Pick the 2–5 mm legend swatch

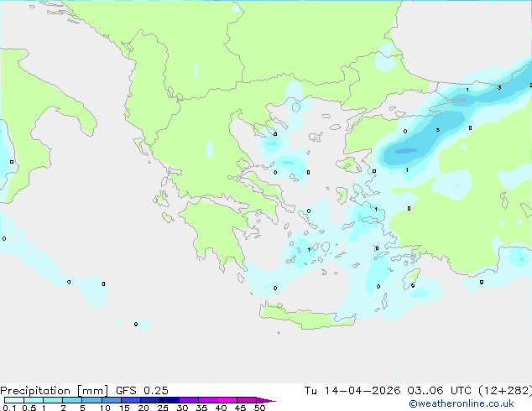72,400
